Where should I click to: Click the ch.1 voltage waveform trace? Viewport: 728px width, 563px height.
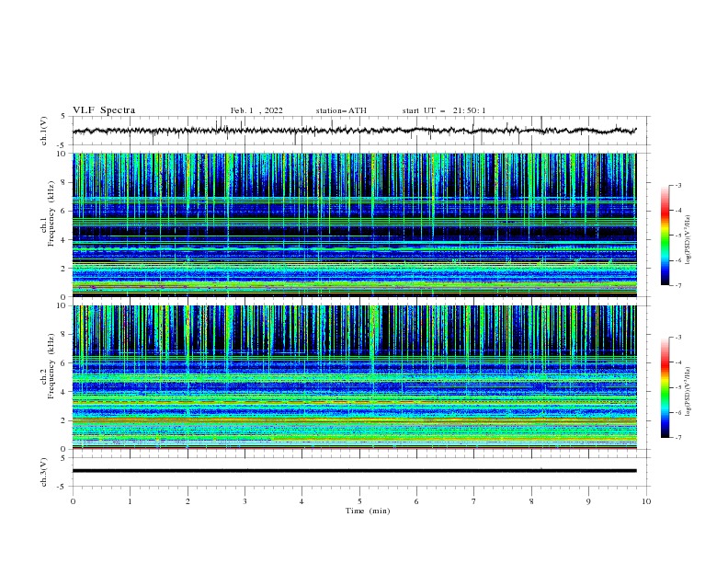click(x=354, y=131)
